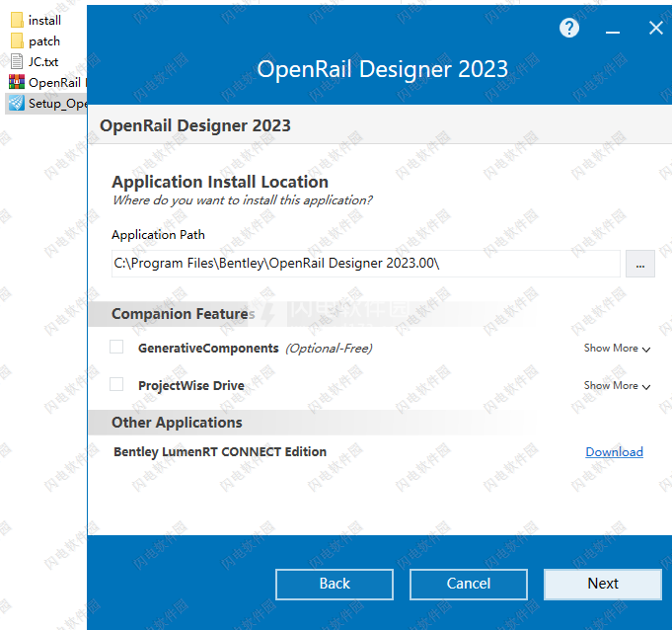Viewport: 672px width, 630px height.
Task: Click the JC.txt file name
Action: 43,62
